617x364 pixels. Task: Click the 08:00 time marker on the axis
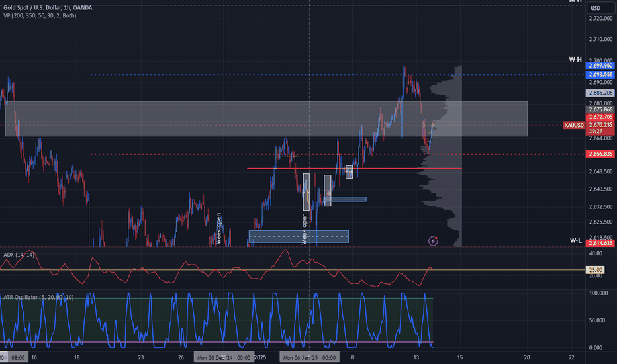coord(18,357)
